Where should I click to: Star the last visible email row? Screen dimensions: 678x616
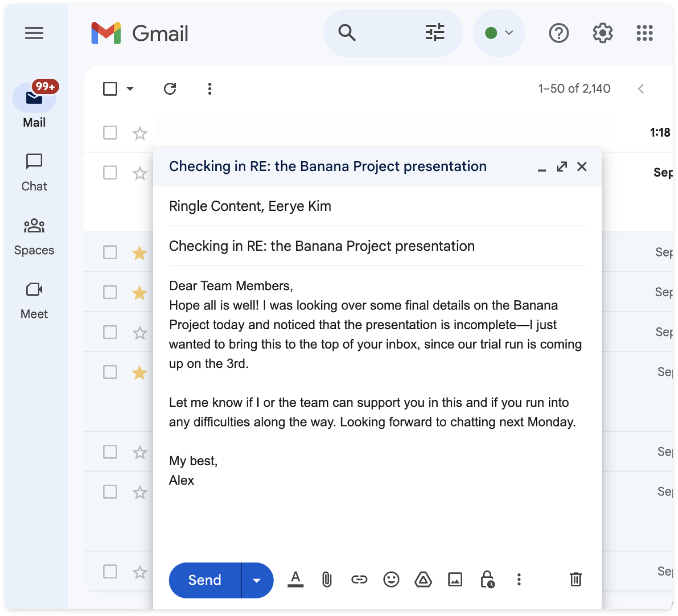(x=140, y=572)
